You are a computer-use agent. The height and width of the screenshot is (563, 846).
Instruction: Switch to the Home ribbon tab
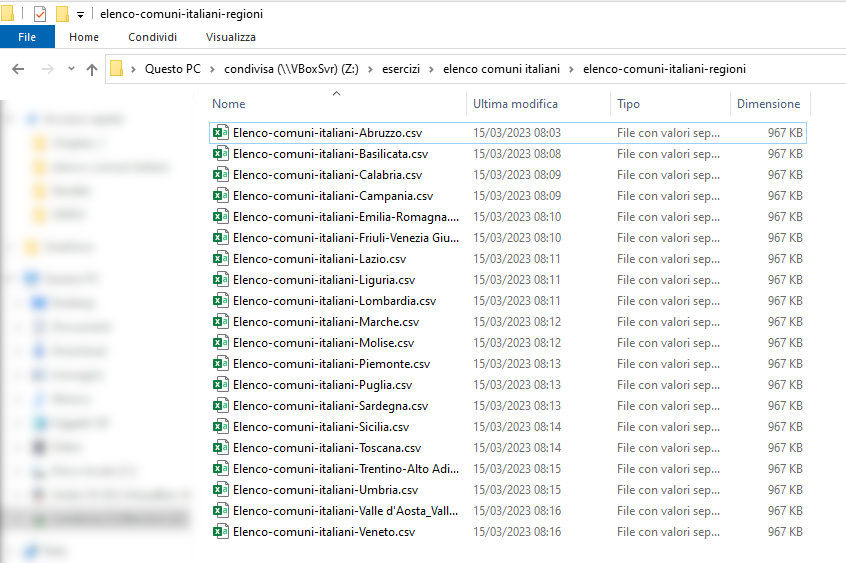coord(84,37)
